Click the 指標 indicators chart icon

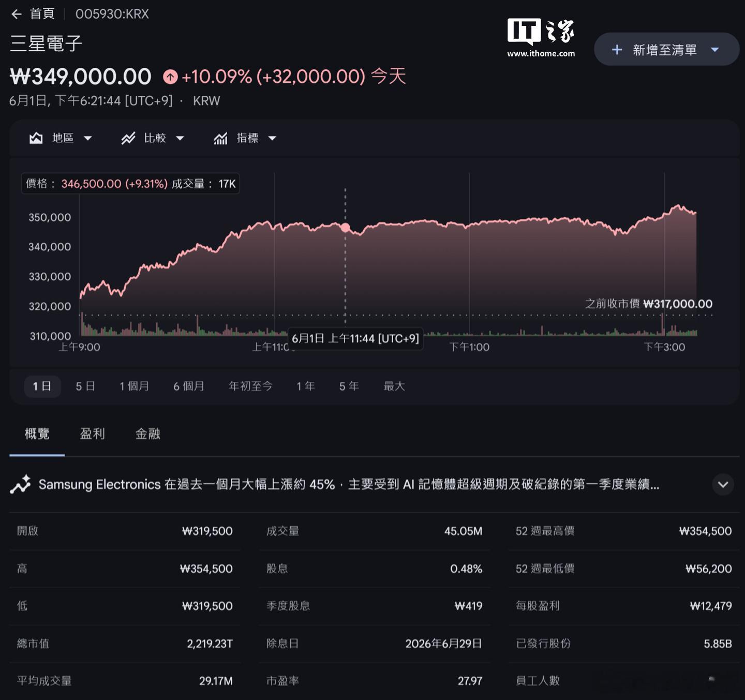click(x=221, y=138)
